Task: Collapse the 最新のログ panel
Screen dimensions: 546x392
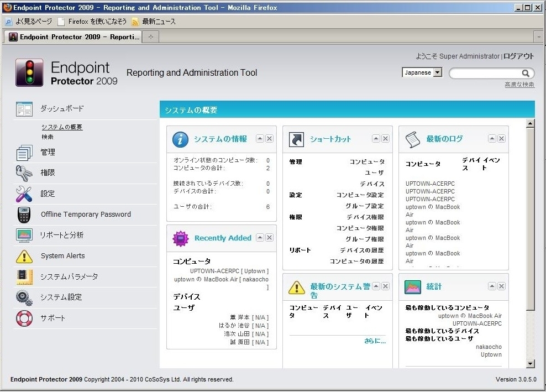Action: [x=492, y=139]
